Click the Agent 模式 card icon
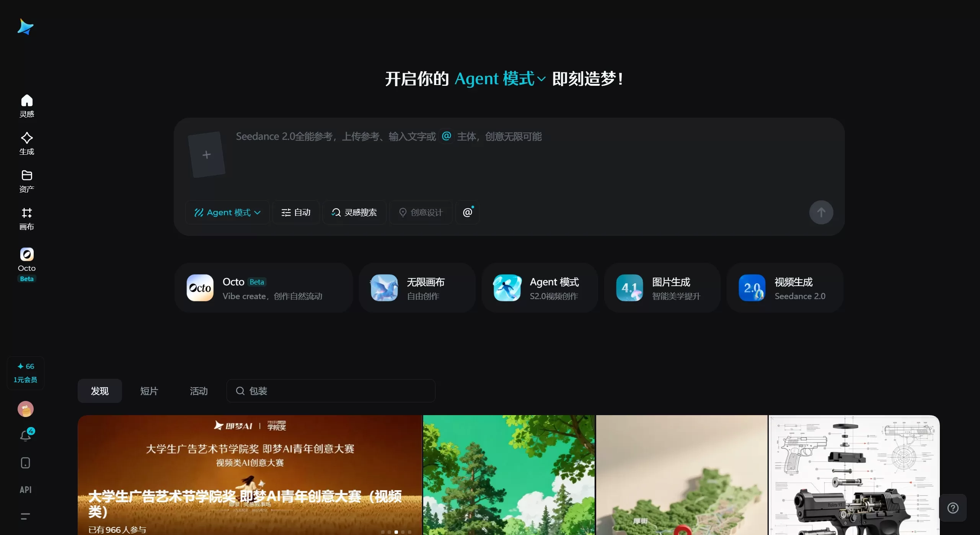The image size is (980, 535). pos(507,288)
